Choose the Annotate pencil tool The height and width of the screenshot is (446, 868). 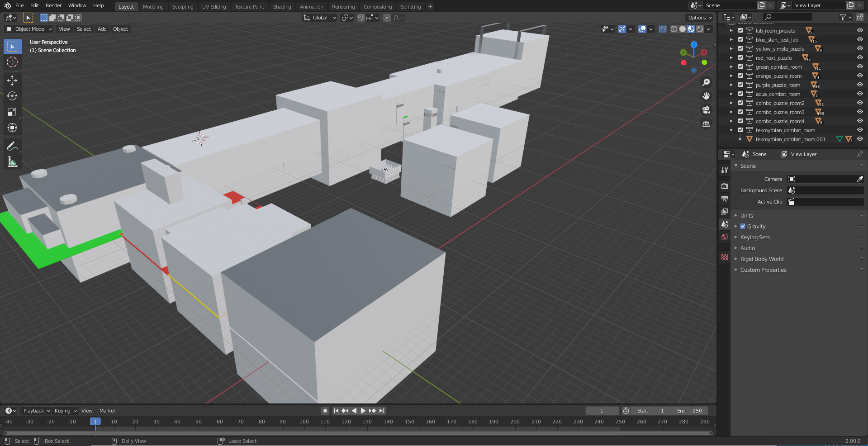coord(12,146)
